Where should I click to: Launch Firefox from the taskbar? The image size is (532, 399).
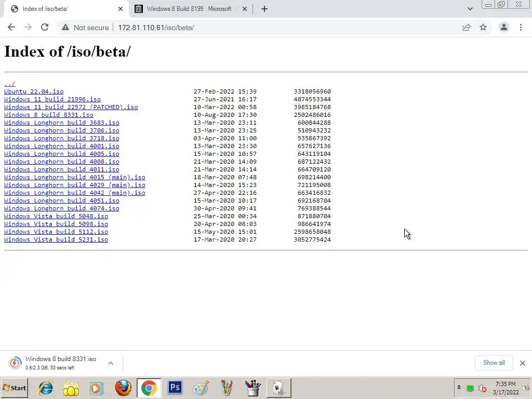tap(123, 388)
